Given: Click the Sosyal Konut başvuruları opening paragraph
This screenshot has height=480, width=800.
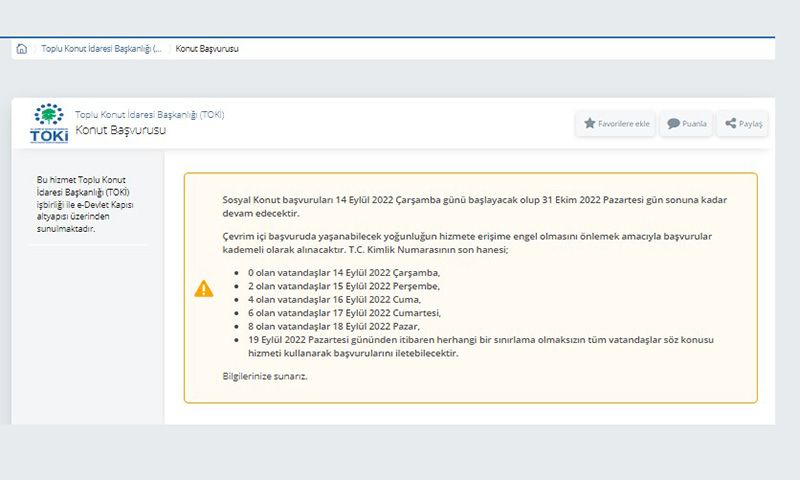Looking at the screenshot, I should (474, 207).
